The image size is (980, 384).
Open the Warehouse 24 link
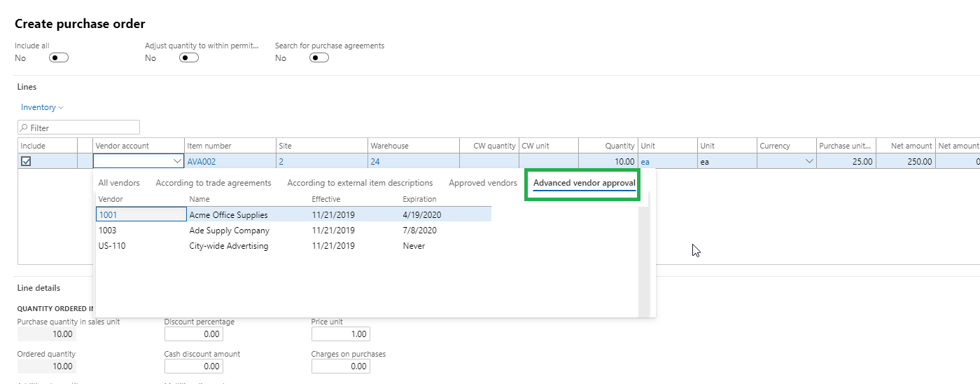click(x=375, y=161)
